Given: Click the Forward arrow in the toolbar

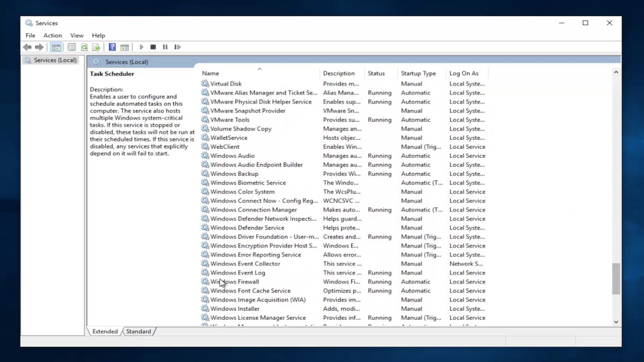Looking at the screenshot, I should pyautogui.click(x=39, y=47).
